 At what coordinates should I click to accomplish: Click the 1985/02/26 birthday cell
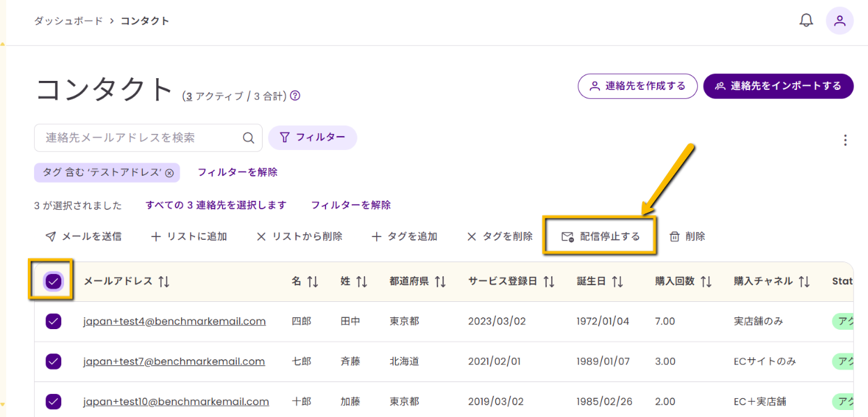point(604,402)
